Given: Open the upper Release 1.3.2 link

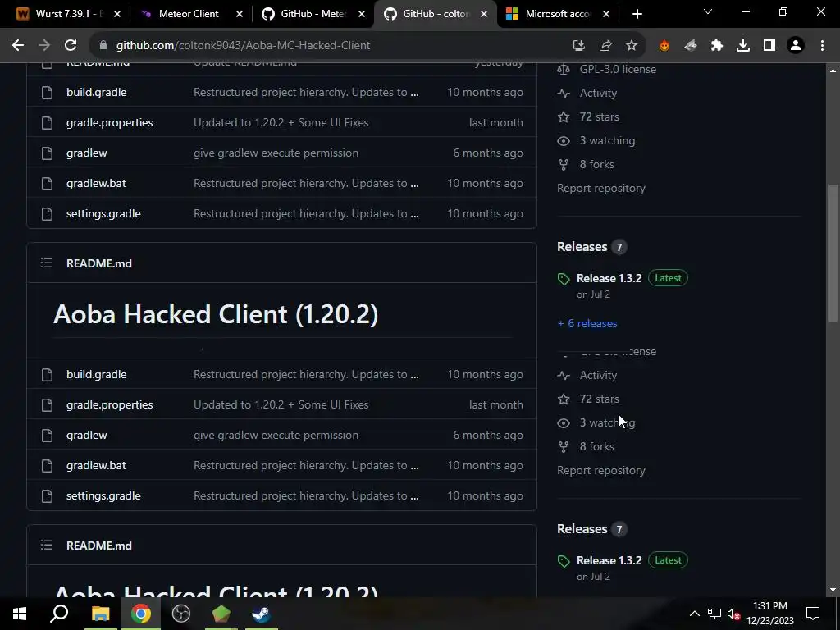Looking at the screenshot, I should (609, 278).
